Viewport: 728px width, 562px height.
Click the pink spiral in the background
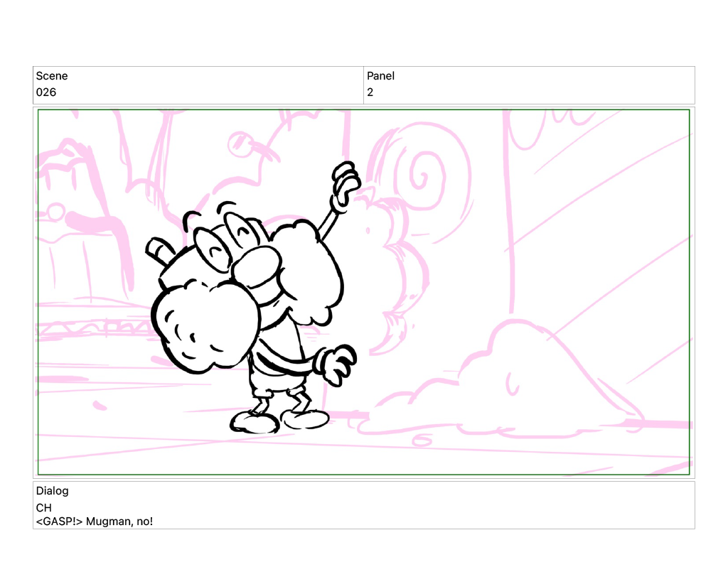pyautogui.click(x=420, y=173)
